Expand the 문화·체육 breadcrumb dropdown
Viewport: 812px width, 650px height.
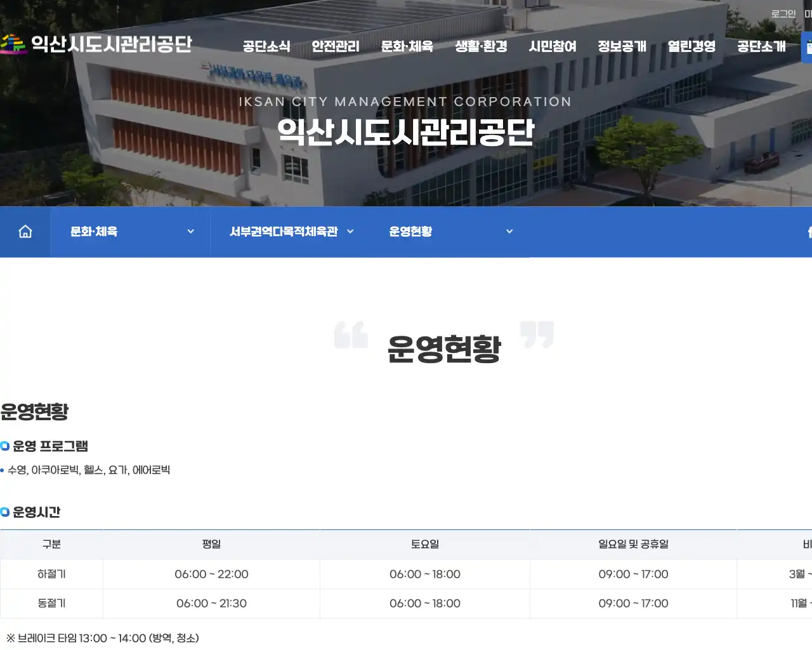190,232
